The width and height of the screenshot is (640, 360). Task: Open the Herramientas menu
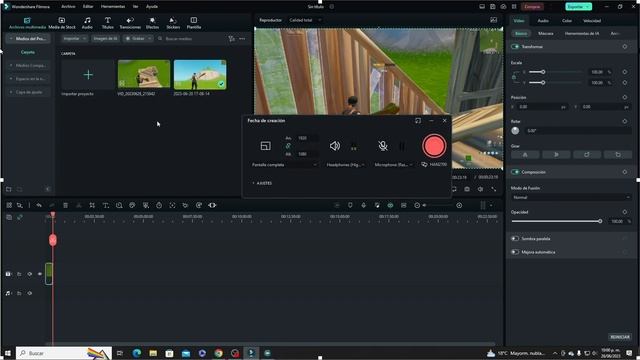tap(113, 7)
